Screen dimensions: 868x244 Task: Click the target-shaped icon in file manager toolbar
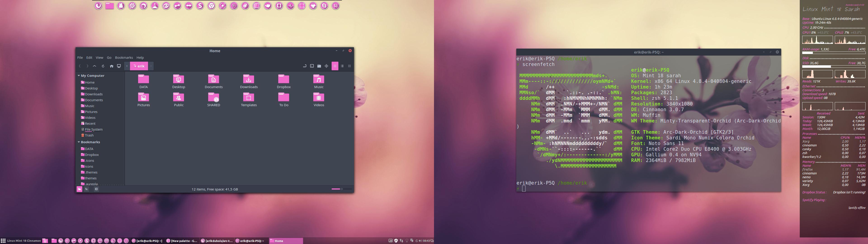pyautogui.click(x=326, y=66)
